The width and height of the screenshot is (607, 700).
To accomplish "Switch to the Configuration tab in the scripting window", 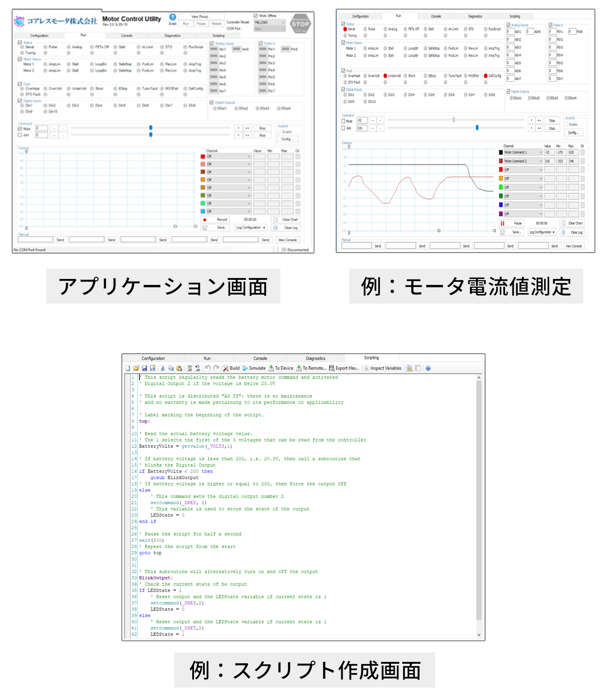I will coord(153,358).
